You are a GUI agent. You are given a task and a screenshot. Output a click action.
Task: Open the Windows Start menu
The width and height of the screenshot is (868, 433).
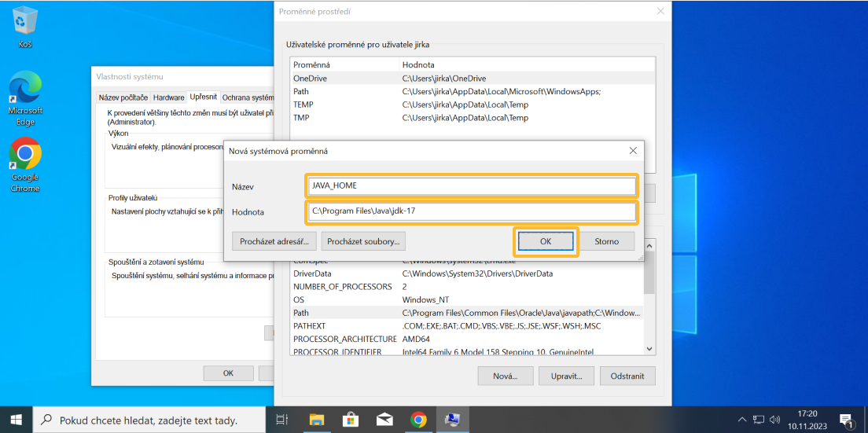(16, 420)
